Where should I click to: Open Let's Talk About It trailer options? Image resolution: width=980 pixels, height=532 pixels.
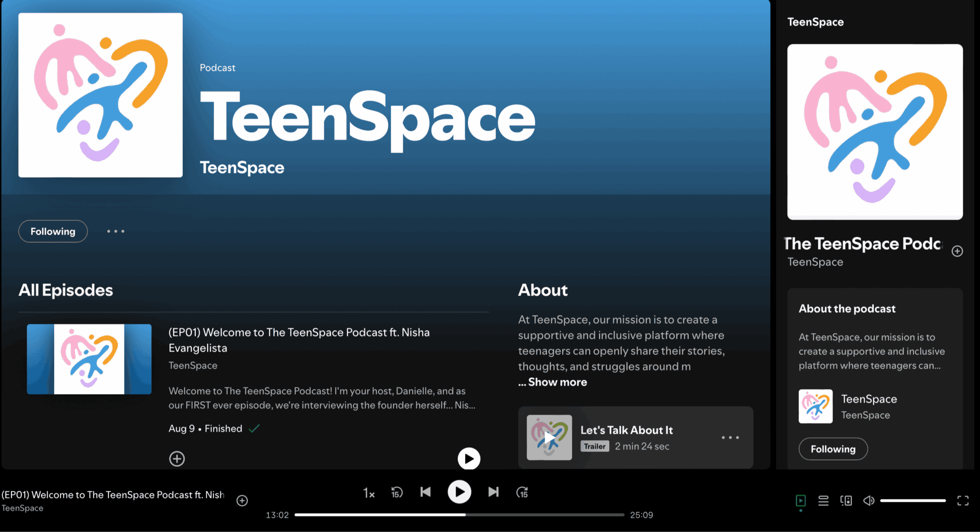(730, 438)
